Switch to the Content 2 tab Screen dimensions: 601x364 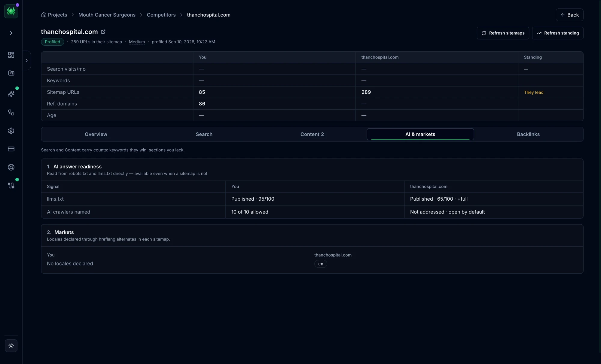312,134
